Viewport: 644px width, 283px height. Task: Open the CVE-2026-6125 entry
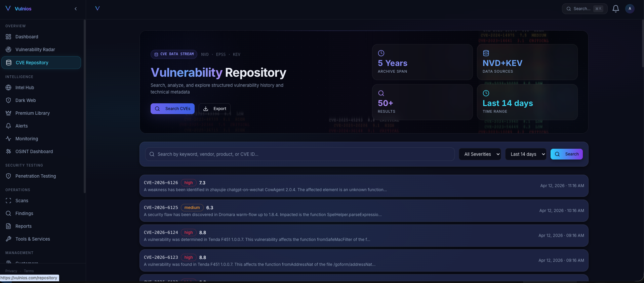[x=364, y=211]
